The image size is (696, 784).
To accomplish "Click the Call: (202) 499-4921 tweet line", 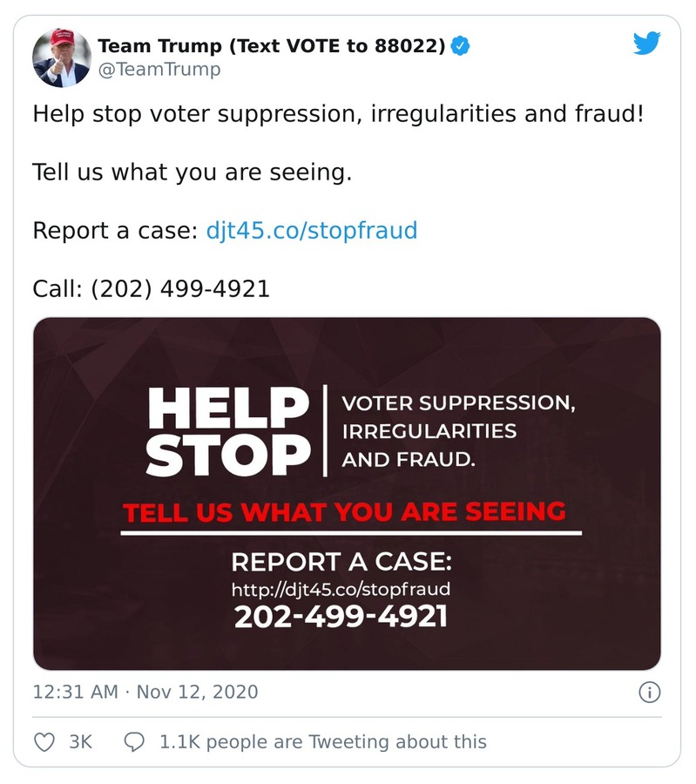I will (x=152, y=288).
